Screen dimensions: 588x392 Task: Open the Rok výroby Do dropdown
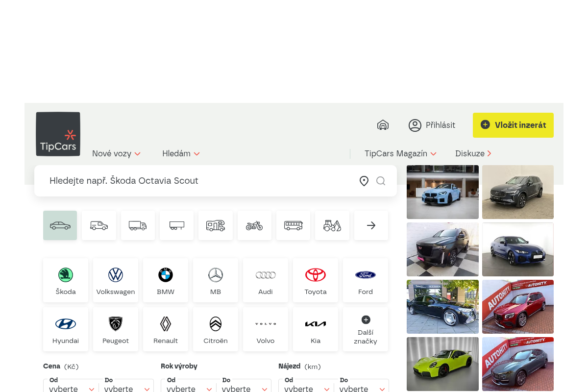(x=244, y=386)
